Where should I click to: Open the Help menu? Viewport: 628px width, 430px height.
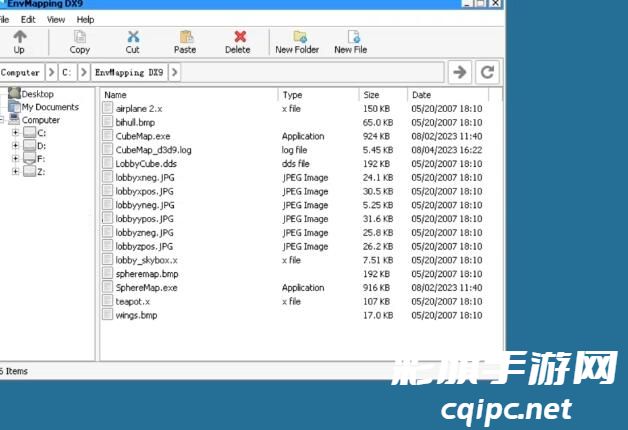pos(85,19)
